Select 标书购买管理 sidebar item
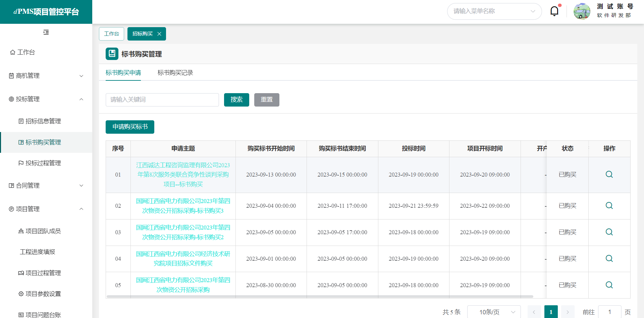The image size is (644, 318). click(46, 142)
